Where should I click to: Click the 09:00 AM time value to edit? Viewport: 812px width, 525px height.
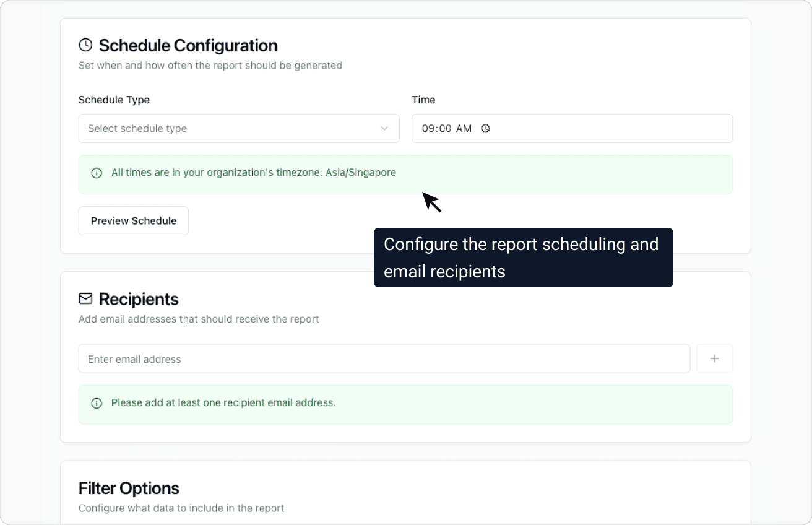pyautogui.click(x=447, y=128)
